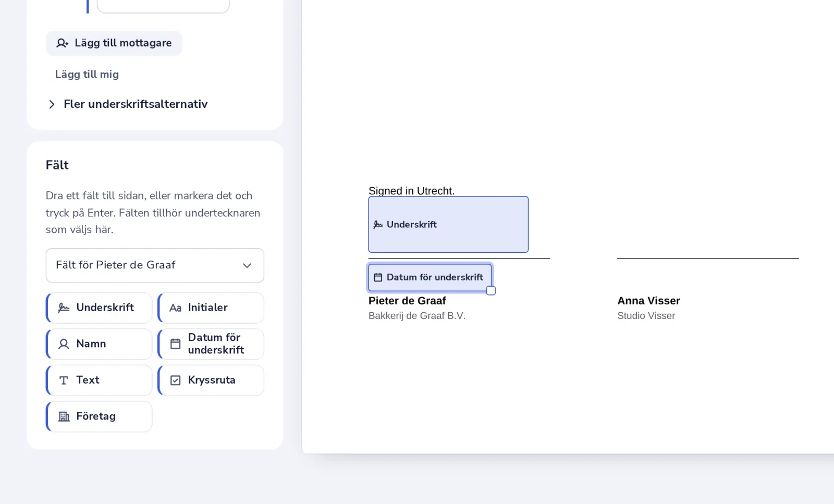The width and height of the screenshot is (834, 504).
Task: Click the add-person icon on Lägg till mottagare
Action: point(63,43)
